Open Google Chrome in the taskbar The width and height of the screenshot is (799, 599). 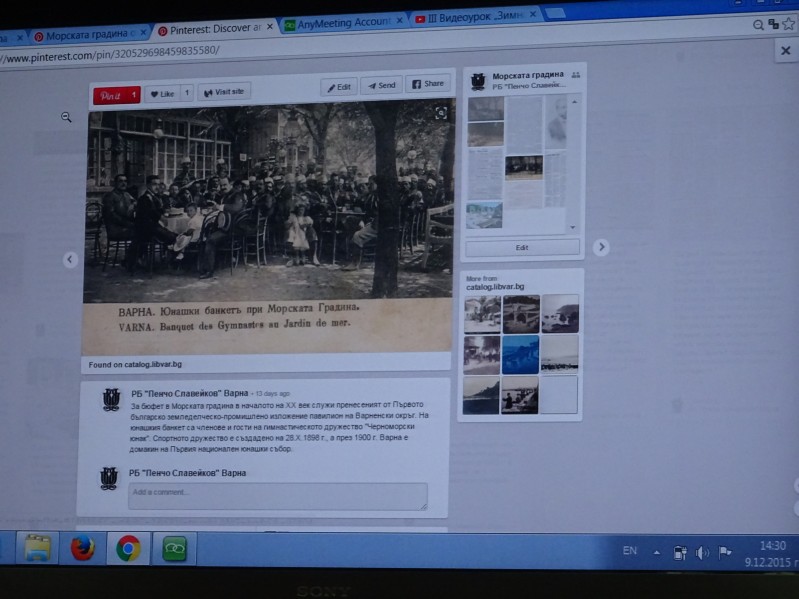coord(128,548)
